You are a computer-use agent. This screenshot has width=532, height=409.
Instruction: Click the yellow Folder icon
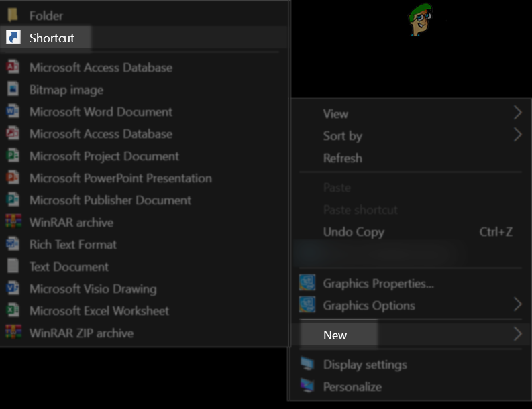(x=13, y=15)
